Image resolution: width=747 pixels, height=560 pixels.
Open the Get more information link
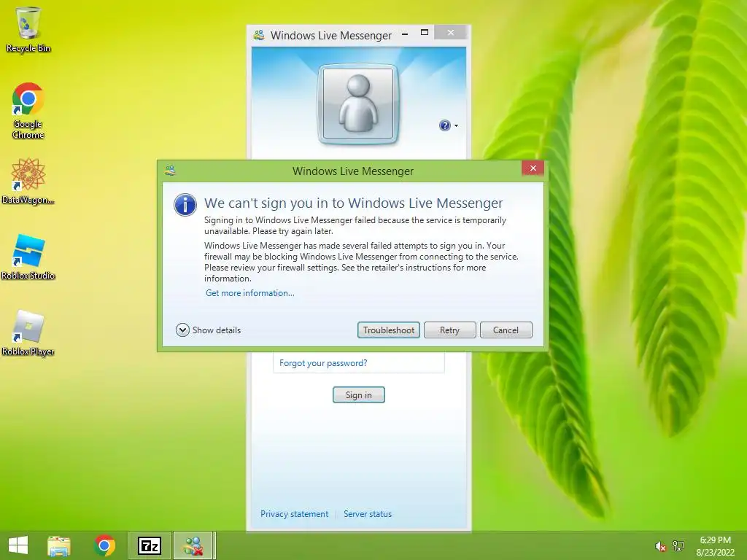[250, 293]
